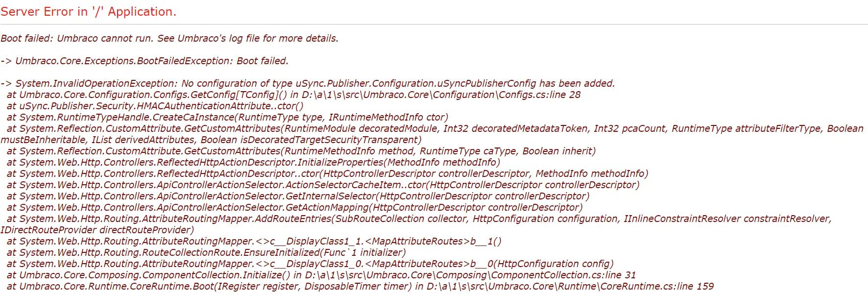Screen dimensions: 868x295
Task: Click the ActionSelectorCacheItem..ctor stack line
Action: pos(323,185)
